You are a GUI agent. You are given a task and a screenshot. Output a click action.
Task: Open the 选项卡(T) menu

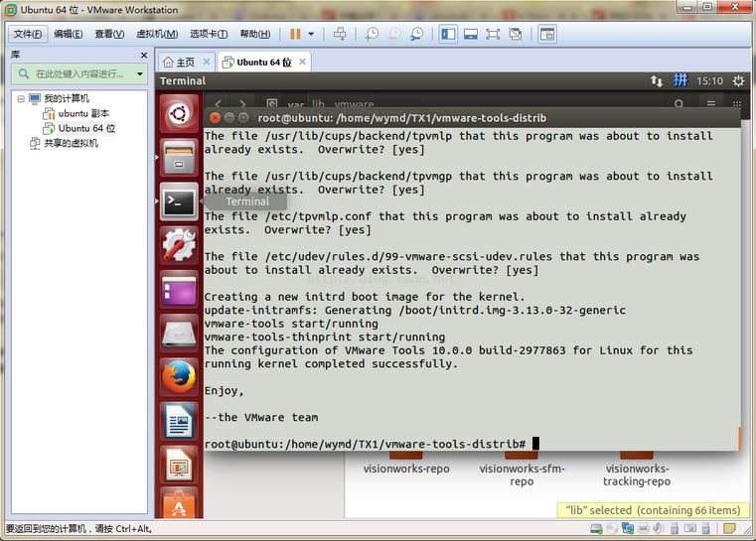[209, 34]
